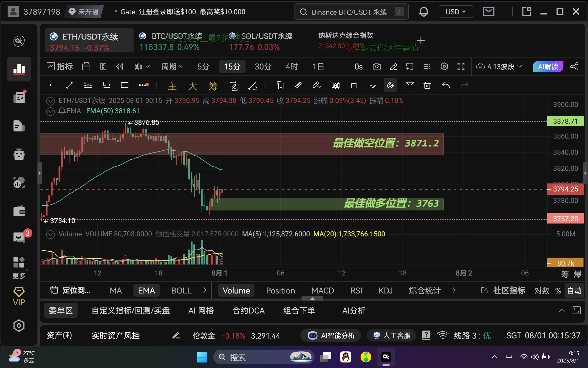This screenshot has width=588, height=368.
Task: Select the 4时 timeframe
Action: coord(292,66)
